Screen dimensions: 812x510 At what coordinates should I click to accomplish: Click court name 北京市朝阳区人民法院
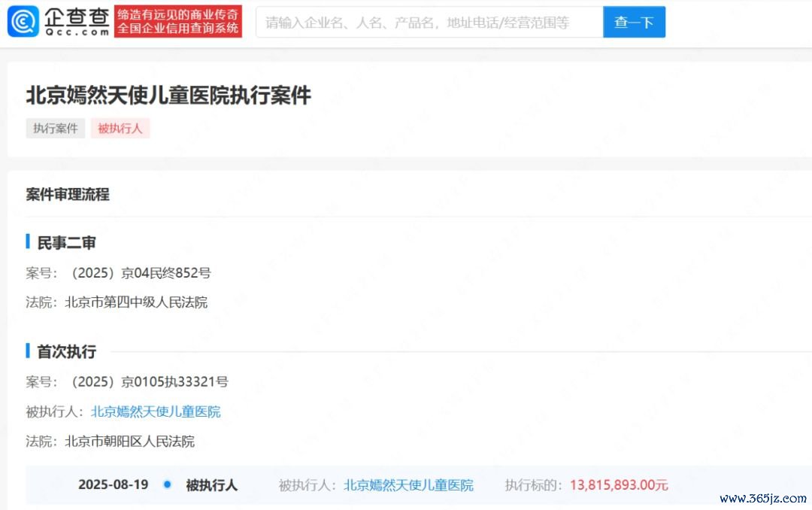pos(129,441)
